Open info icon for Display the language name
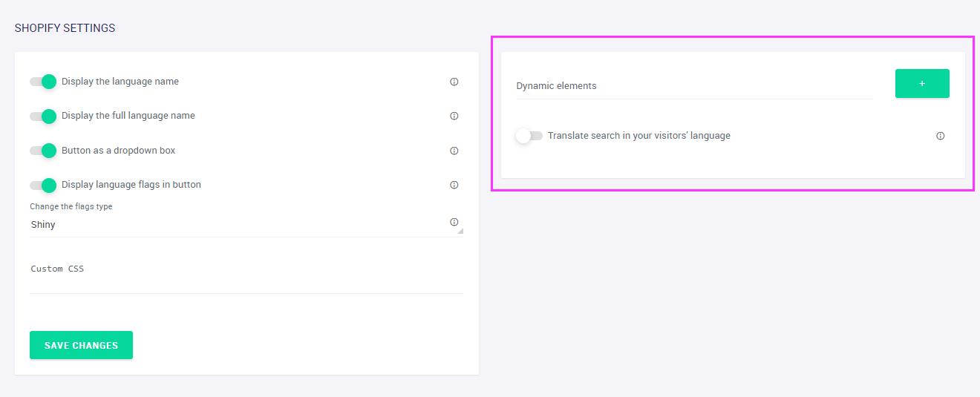 tap(454, 82)
